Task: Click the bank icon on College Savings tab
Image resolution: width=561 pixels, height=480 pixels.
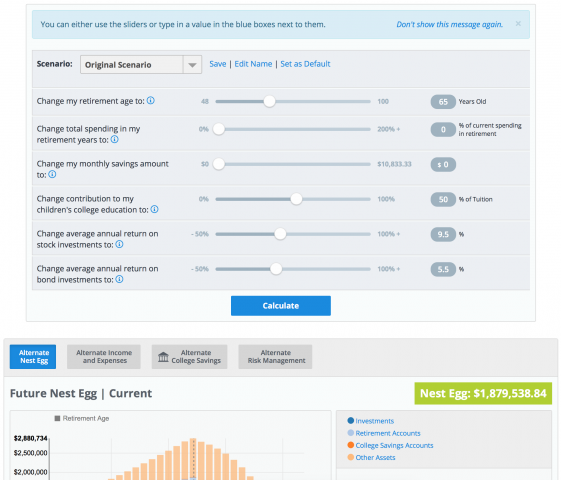Action: (x=163, y=357)
